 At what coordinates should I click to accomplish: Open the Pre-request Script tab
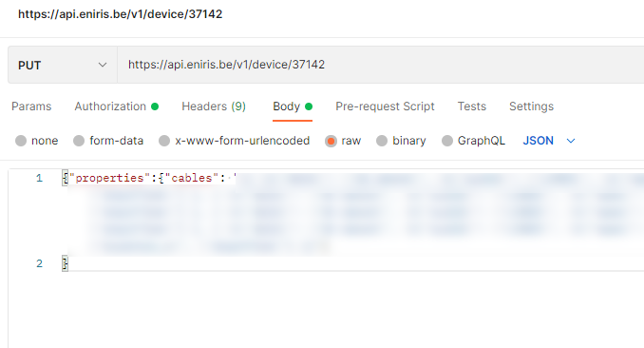(385, 106)
